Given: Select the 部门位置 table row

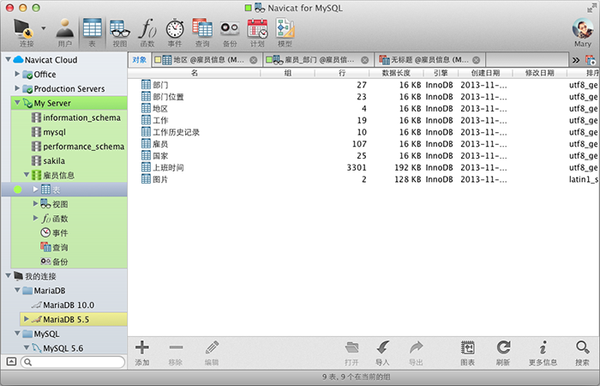Looking at the screenshot, I should pos(364,96).
